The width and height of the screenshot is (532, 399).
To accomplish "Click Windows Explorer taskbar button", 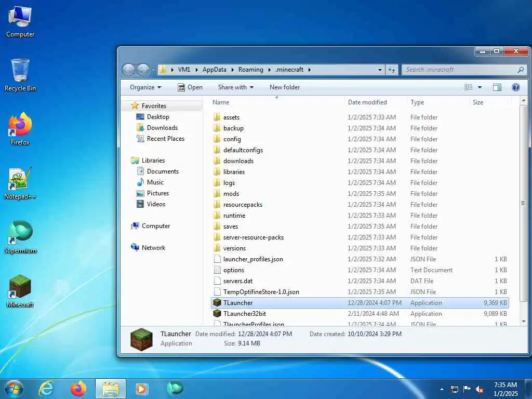I will 111,389.
